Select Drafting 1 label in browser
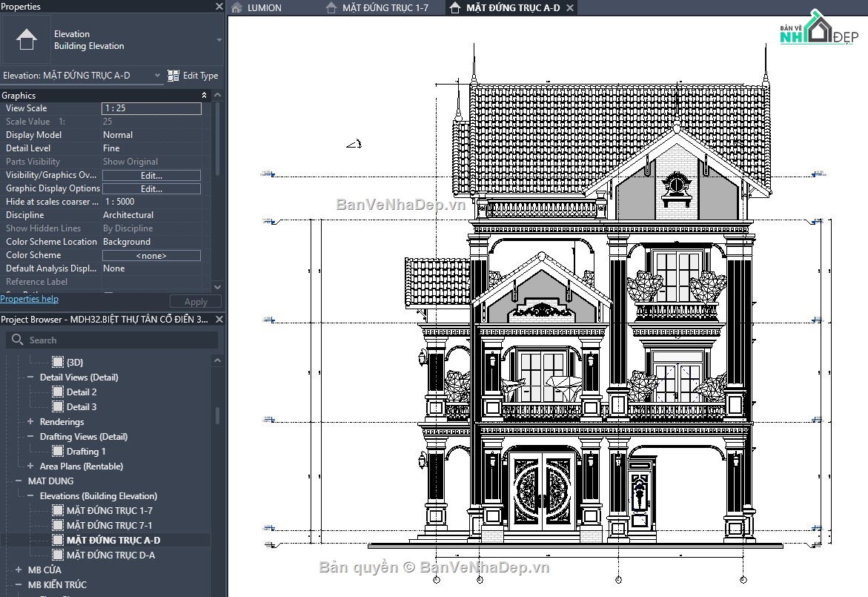868x597 pixels. [86, 452]
